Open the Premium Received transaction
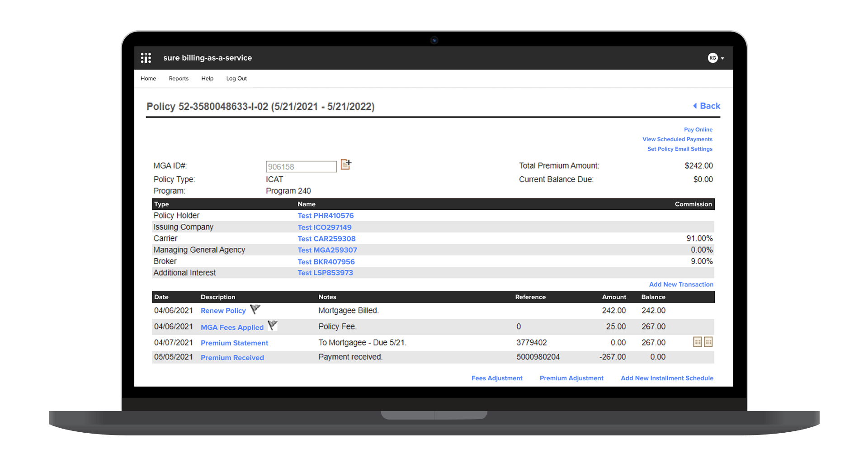 click(x=232, y=358)
